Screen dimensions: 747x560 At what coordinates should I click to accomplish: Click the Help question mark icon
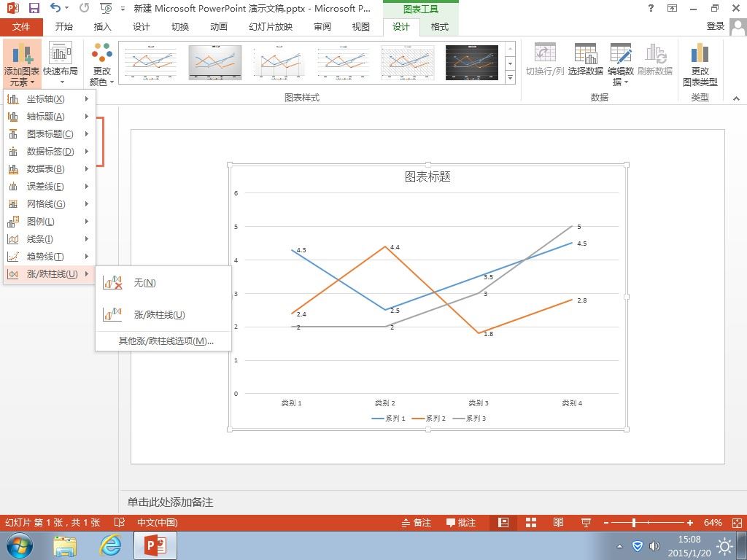pyautogui.click(x=651, y=8)
